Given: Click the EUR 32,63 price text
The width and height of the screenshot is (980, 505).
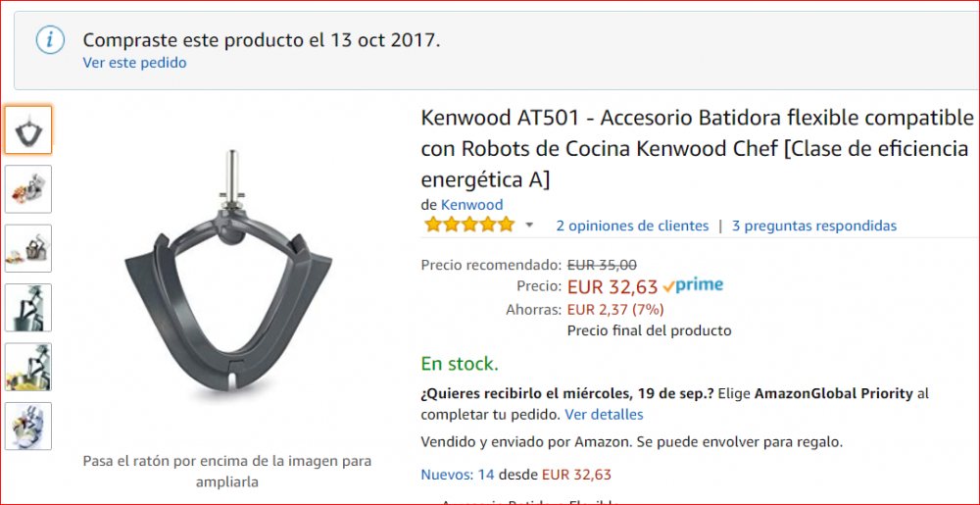Looking at the screenshot, I should click(612, 287).
